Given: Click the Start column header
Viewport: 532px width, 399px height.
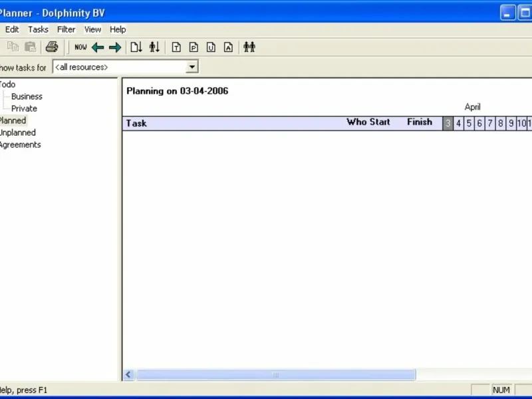Looking at the screenshot, I should 379,122.
